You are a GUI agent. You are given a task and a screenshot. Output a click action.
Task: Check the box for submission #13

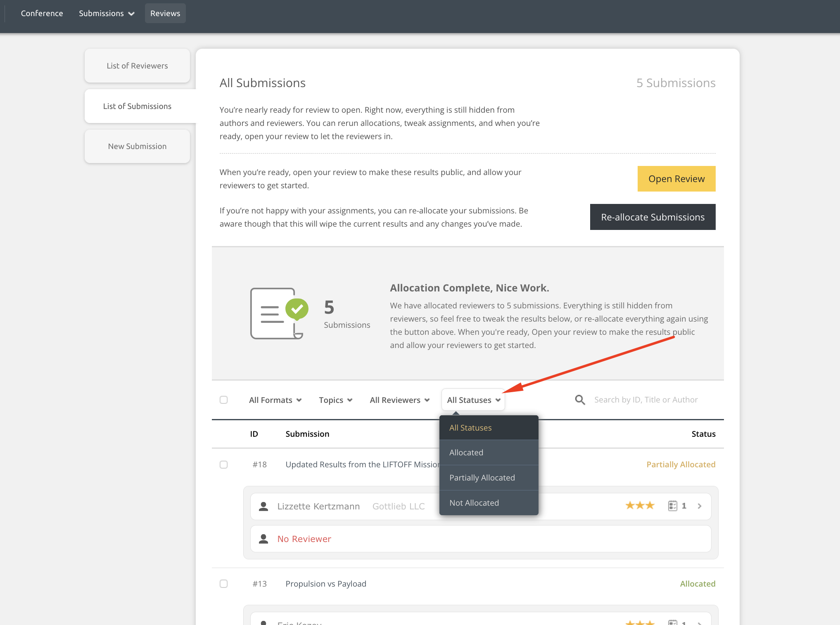click(x=224, y=584)
